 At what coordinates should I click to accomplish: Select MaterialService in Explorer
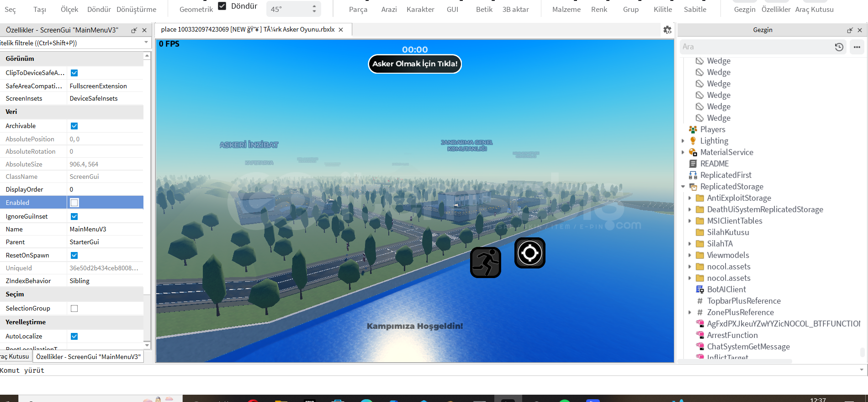coord(726,152)
